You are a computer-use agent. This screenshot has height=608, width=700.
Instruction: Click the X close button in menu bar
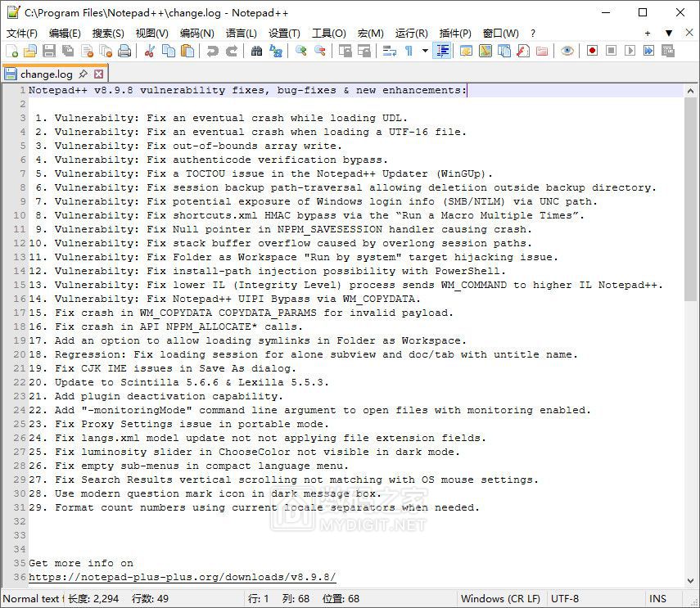[689, 33]
